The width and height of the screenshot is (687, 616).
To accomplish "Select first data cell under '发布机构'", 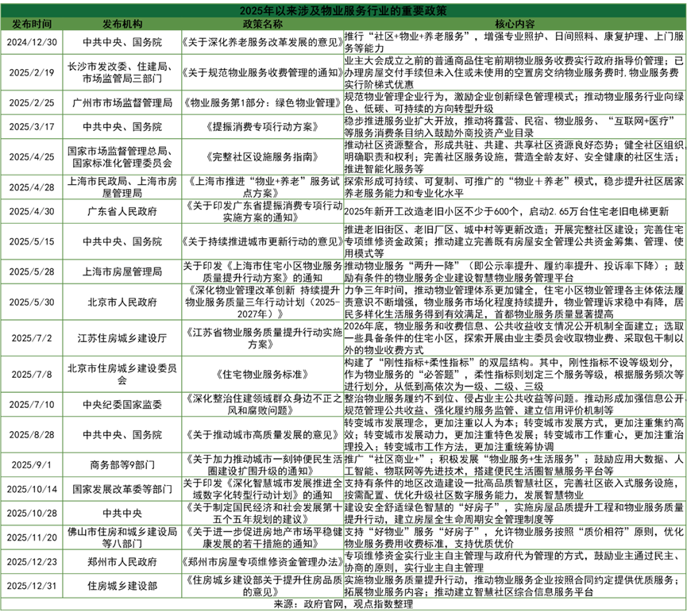I will coord(122,42).
